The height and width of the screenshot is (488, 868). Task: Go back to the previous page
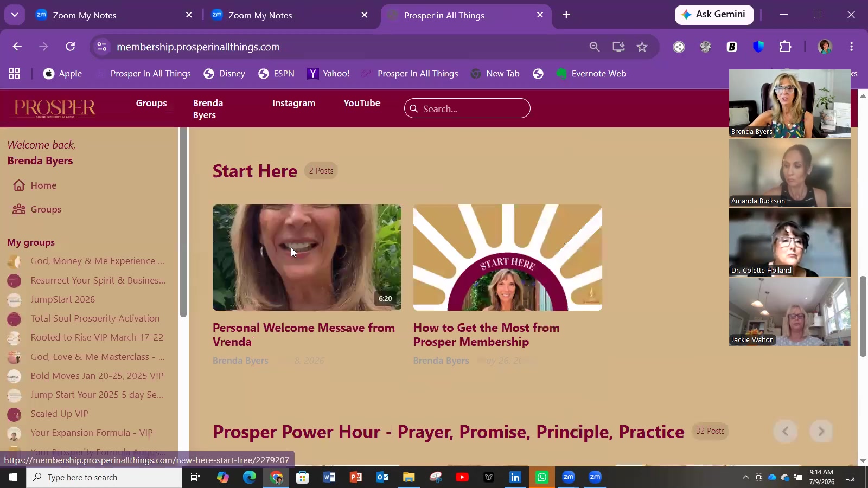tap(17, 47)
